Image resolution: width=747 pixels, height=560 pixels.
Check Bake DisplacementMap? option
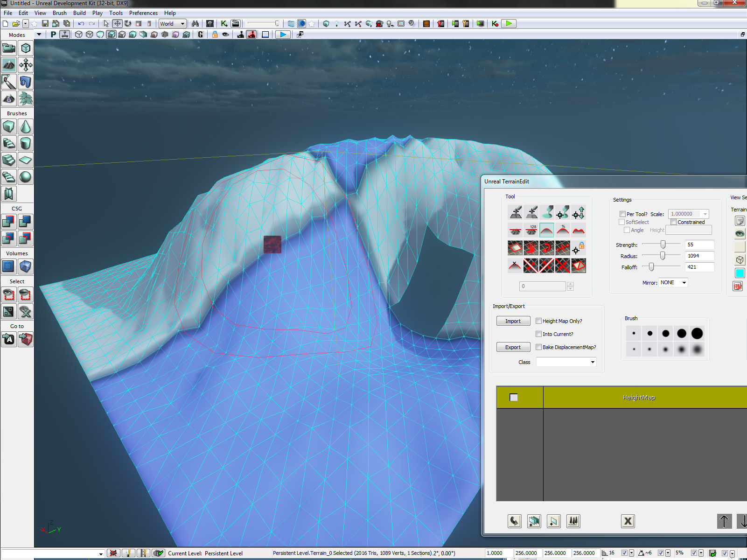click(539, 347)
